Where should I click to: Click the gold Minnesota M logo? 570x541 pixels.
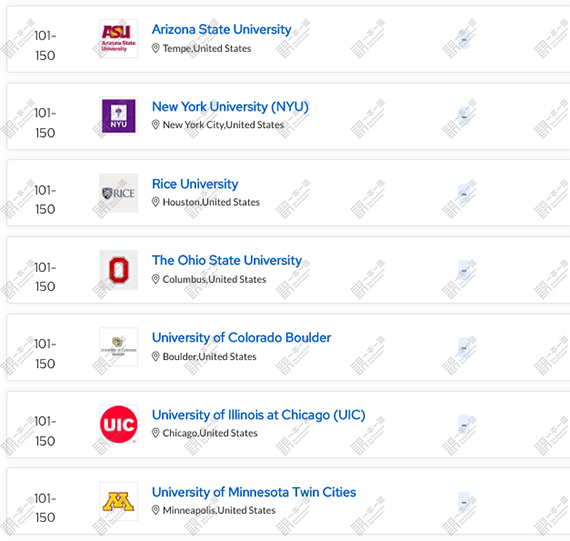click(x=119, y=501)
